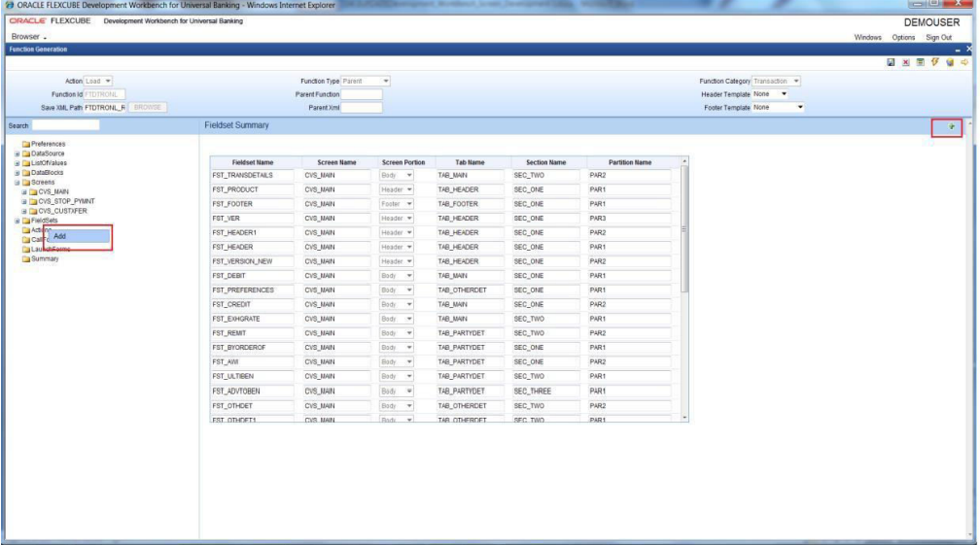Image resolution: width=980 pixels, height=545 pixels.
Task: Click the Sign Out link
Action: 939,38
